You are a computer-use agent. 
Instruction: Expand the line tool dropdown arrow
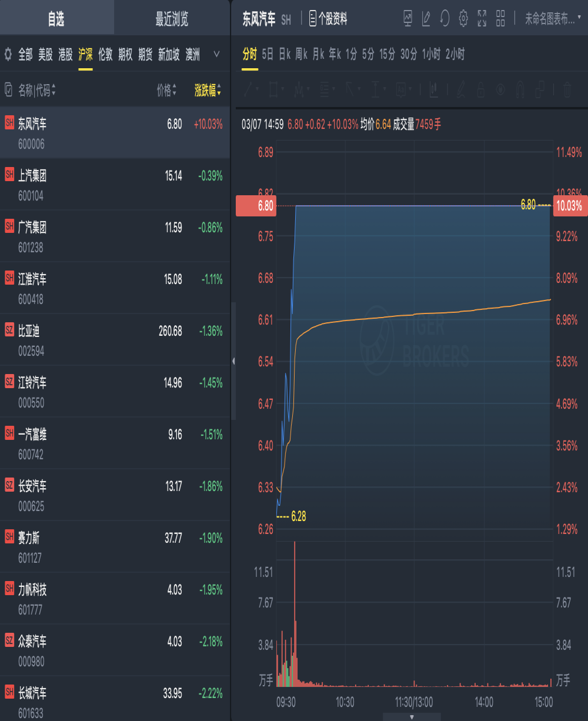(x=258, y=90)
